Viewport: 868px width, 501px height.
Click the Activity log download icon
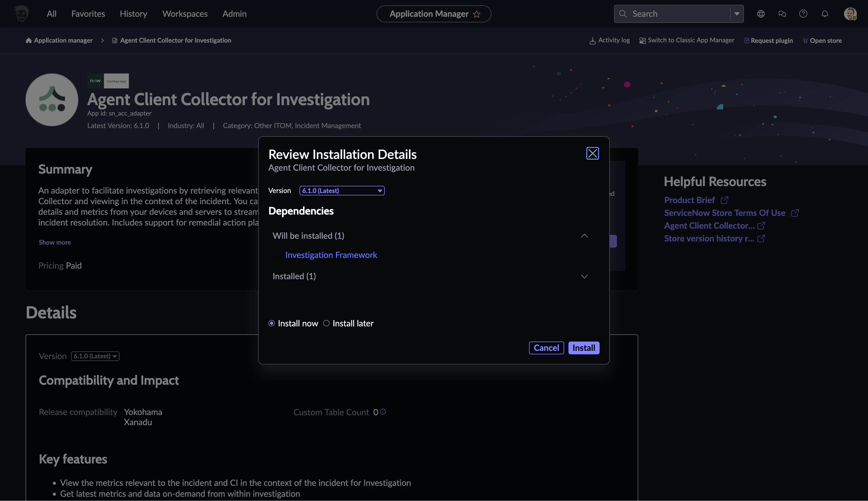point(592,41)
